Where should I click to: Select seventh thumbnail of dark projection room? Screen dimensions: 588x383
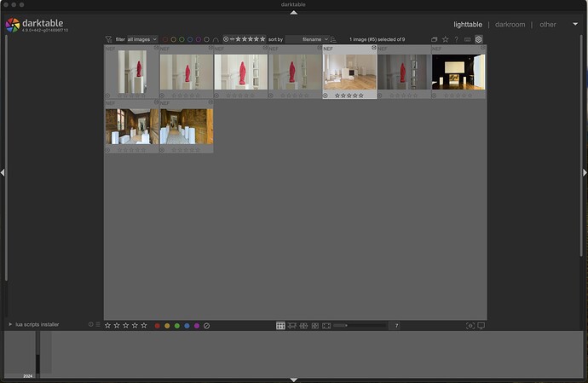point(458,73)
